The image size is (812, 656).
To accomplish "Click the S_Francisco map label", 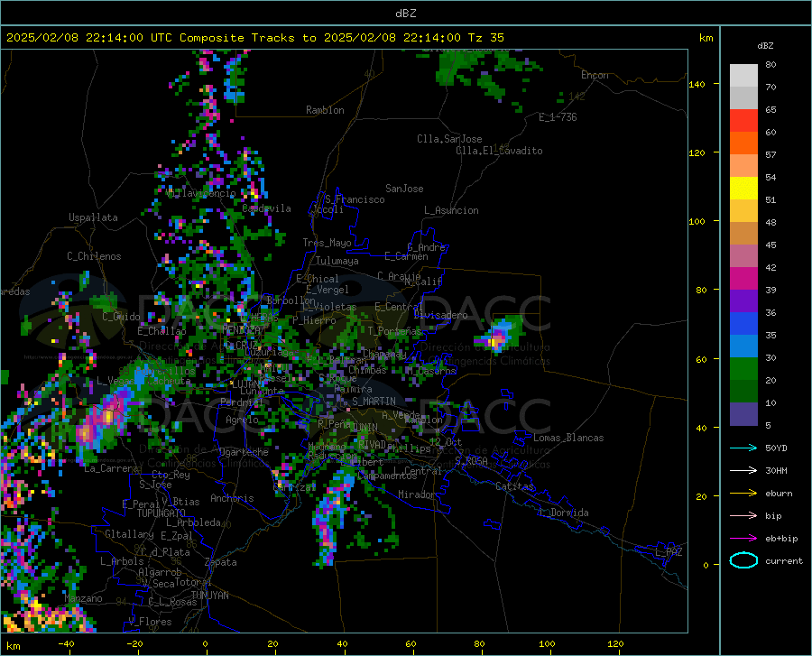I will pyautogui.click(x=355, y=199).
